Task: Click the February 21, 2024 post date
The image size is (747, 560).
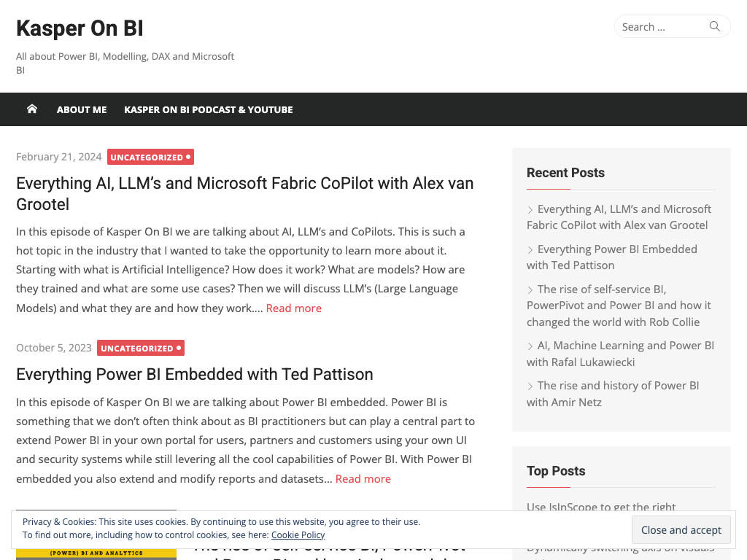Action: (59, 157)
